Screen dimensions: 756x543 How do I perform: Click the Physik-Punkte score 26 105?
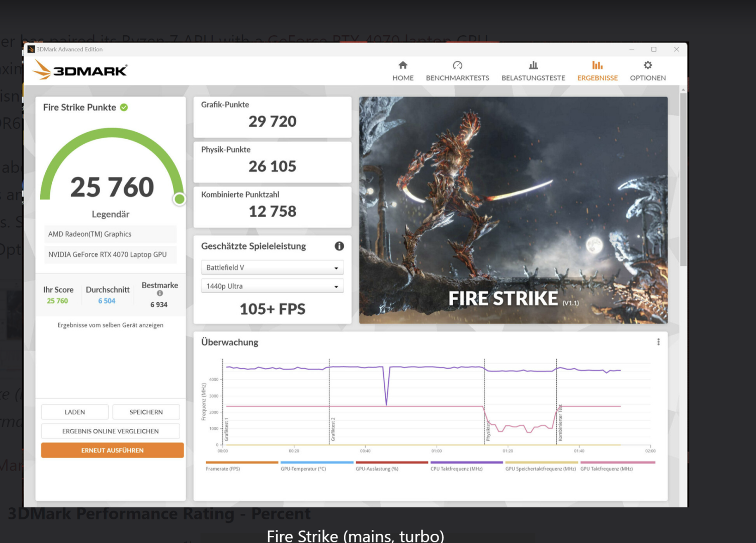pos(273,166)
